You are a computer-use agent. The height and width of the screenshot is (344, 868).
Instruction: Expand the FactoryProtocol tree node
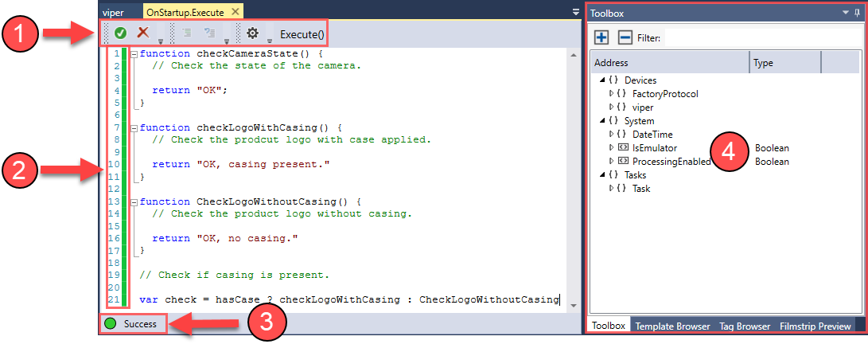tap(611, 94)
